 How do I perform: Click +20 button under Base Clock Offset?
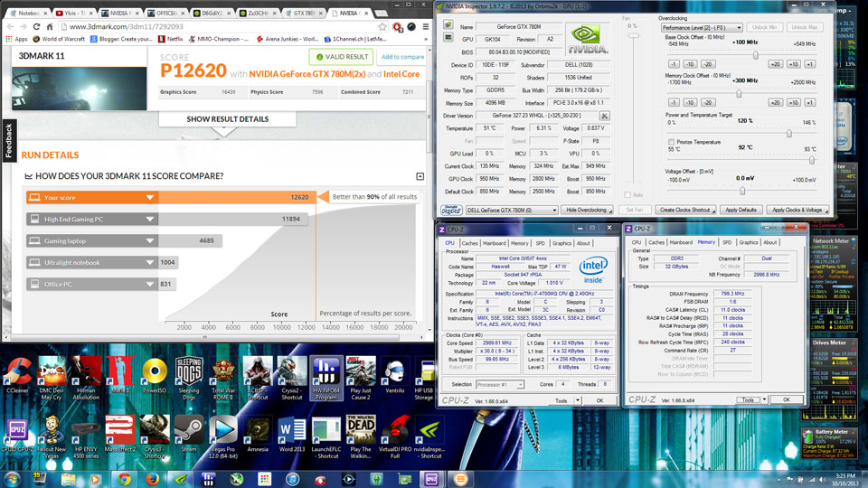(775, 64)
